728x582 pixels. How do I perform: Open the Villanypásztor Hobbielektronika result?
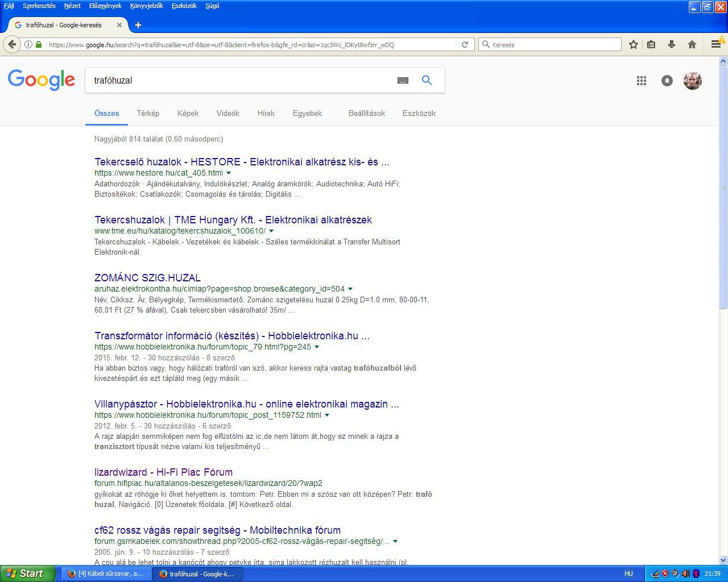coord(247,404)
